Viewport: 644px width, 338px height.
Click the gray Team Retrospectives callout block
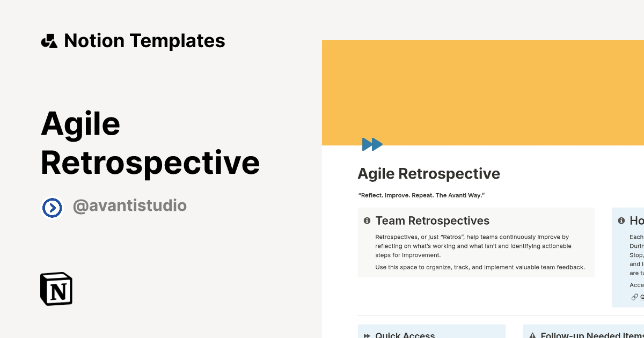(x=476, y=242)
